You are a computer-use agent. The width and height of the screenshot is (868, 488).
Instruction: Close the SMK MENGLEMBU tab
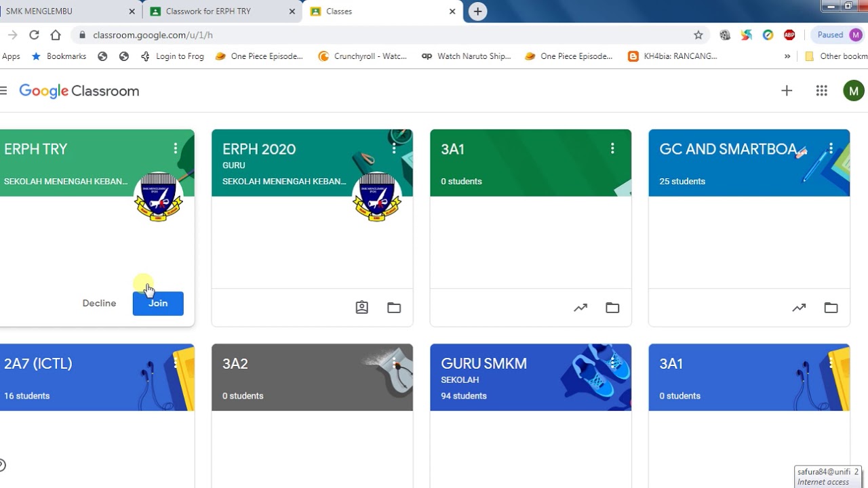coord(132,12)
